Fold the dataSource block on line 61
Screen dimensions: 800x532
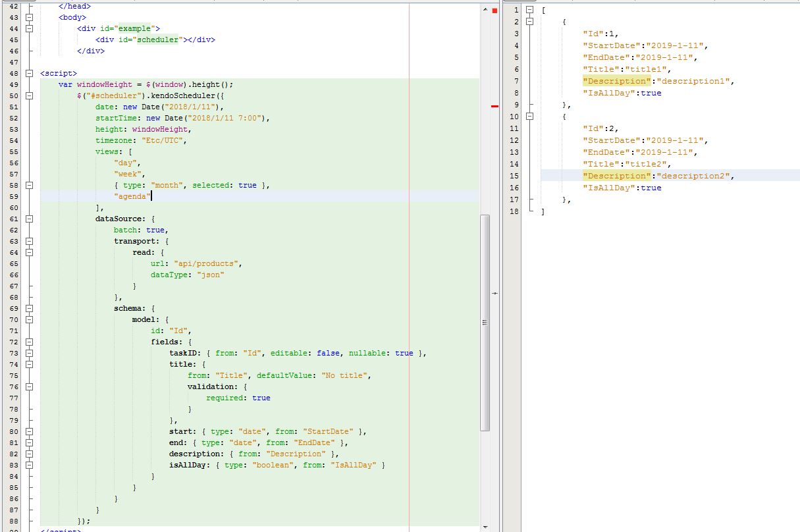click(29, 219)
